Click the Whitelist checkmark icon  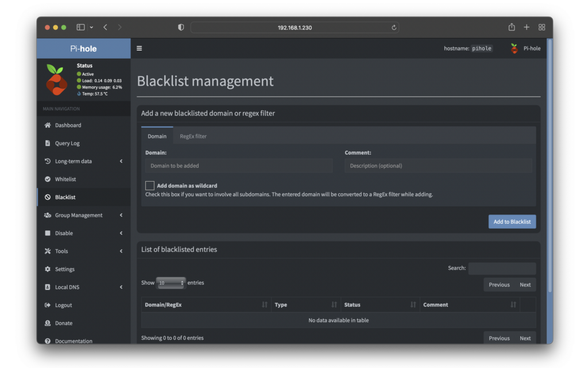48,179
